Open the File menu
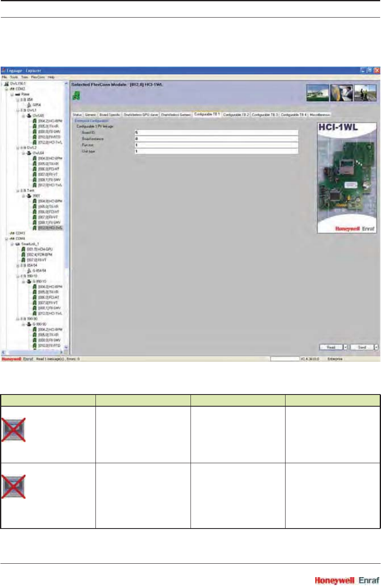Viewport: 381px width, 588px height. (4, 77)
